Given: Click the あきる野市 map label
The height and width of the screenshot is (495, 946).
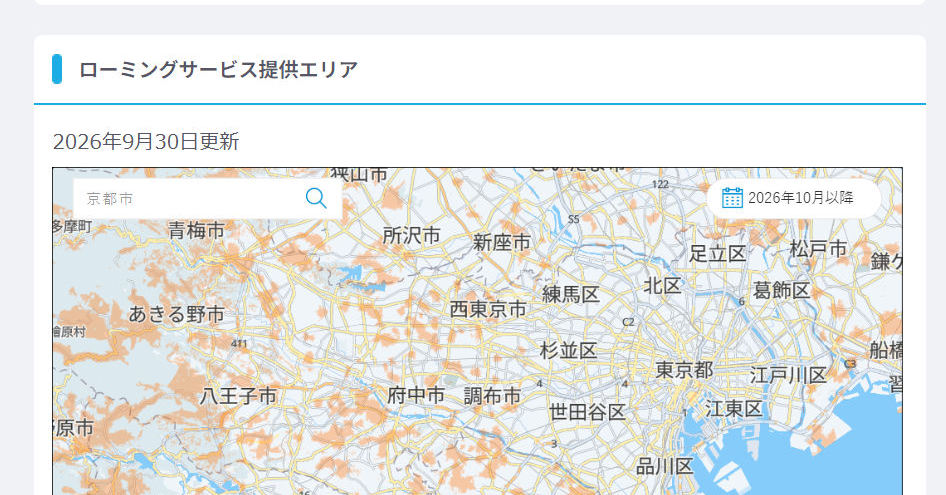Looking at the screenshot, I should pos(176,314).
